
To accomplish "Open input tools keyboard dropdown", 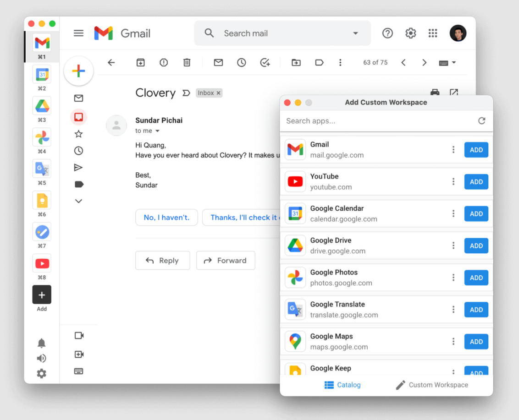I will (x=447, y=63).
